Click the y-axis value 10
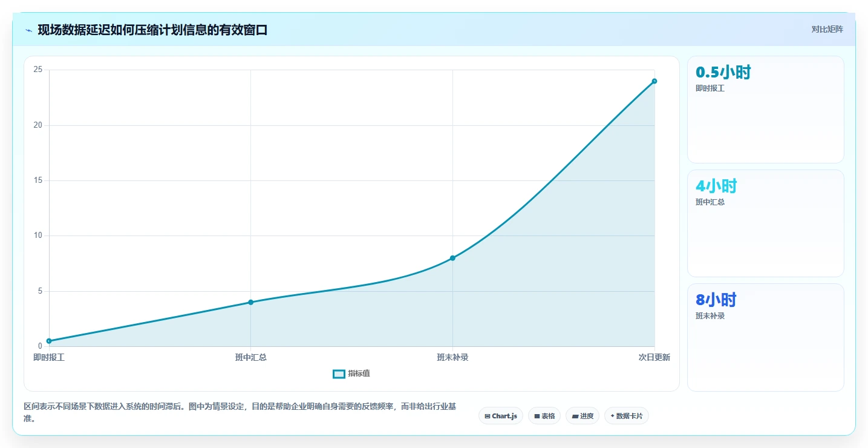868x448 pixels. [x=38, y=236]
